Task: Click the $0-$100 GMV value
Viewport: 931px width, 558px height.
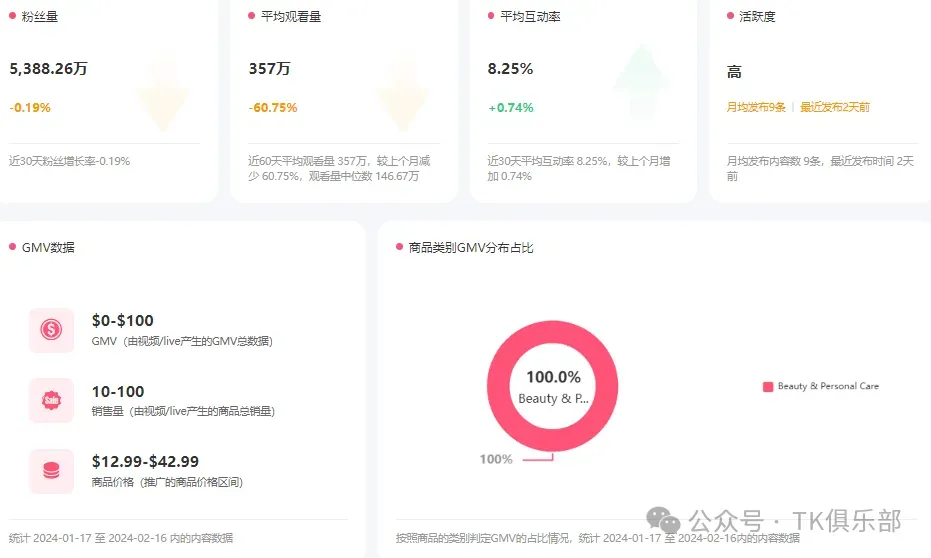Action: pyautogui.click(x=123, y=321)
